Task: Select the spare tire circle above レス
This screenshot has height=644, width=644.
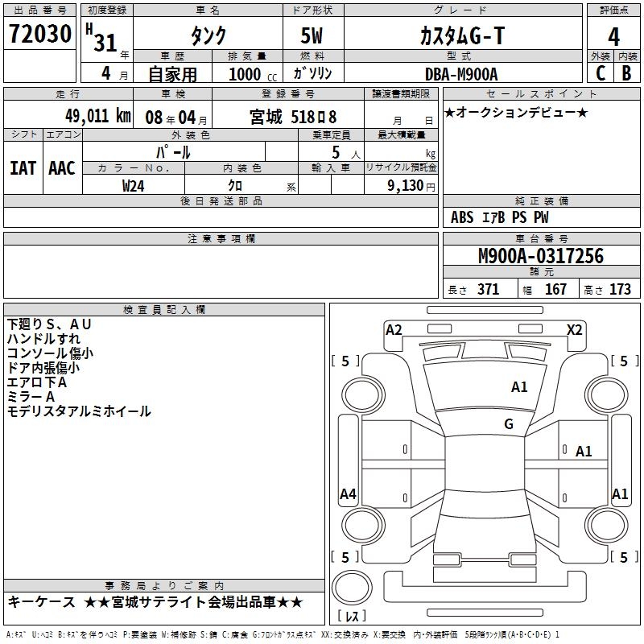Action: tap(352, 587)
